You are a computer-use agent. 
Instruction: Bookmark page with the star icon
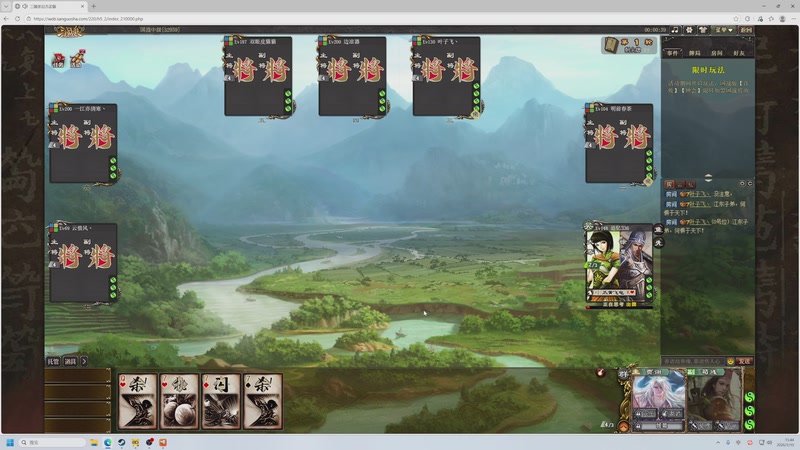click(736, 18)
